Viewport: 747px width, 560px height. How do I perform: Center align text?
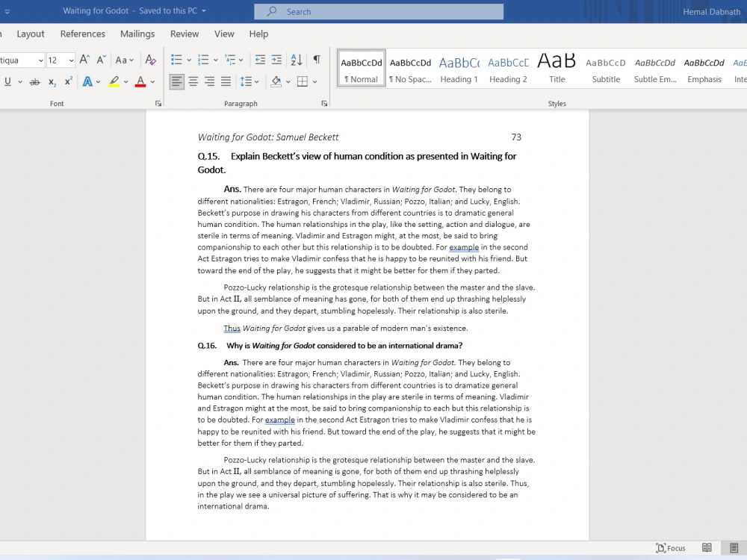click(193, 81)
